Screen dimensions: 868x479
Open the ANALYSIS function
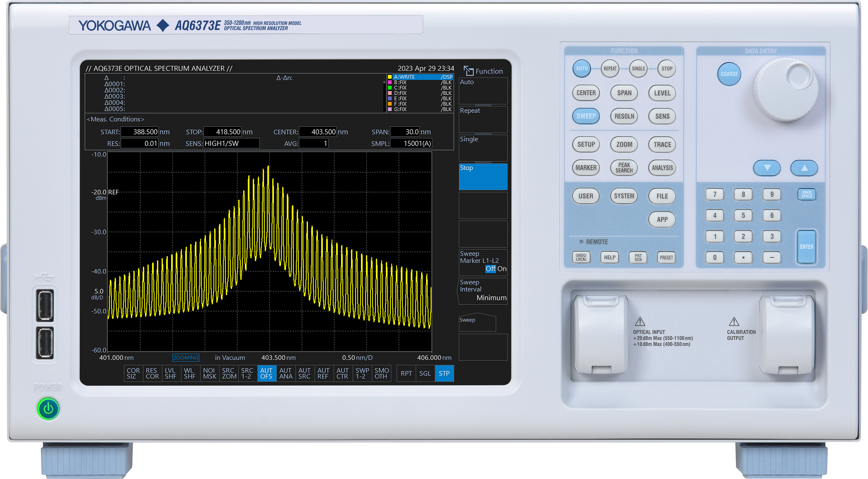pyautogui.click(x=661, y=167)
